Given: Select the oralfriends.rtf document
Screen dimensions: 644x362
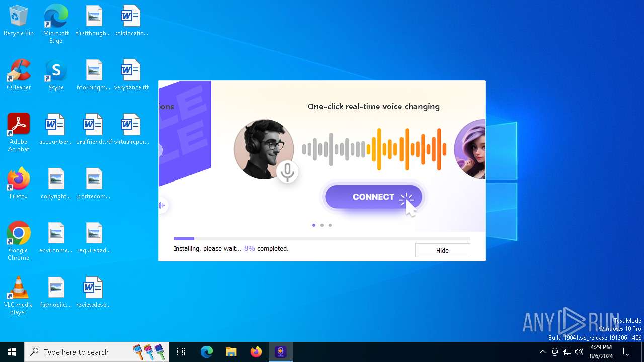Looking at the screenshot, I should pos(94,130).
